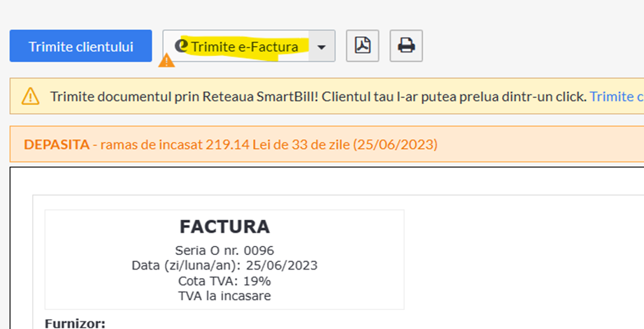Click the yellow warning triangle in SmartBill banner
Screen dimensions: 644x329
coord(30,96)
